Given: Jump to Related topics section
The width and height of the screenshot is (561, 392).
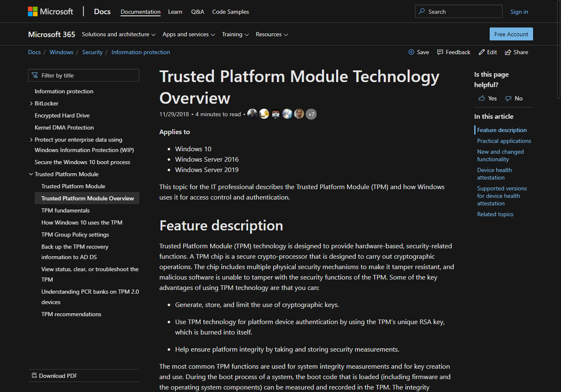Looking at the screenshot, I should pos(495,214).
